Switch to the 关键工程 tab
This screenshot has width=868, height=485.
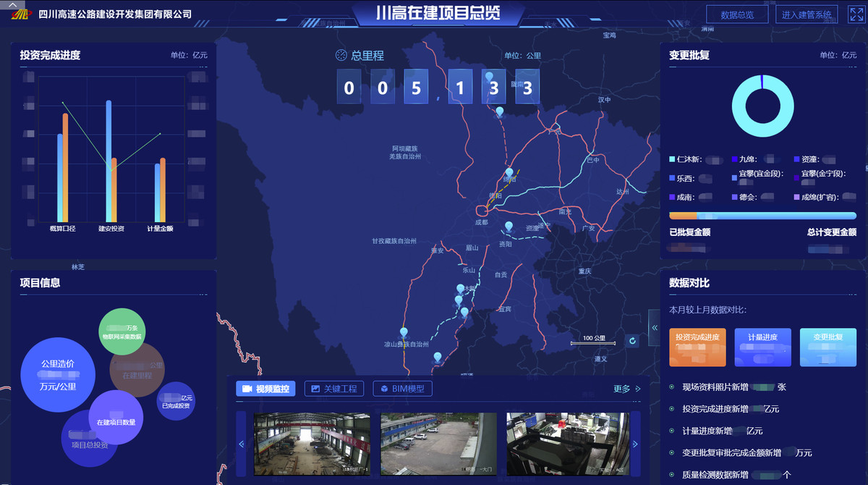point(334,389)
